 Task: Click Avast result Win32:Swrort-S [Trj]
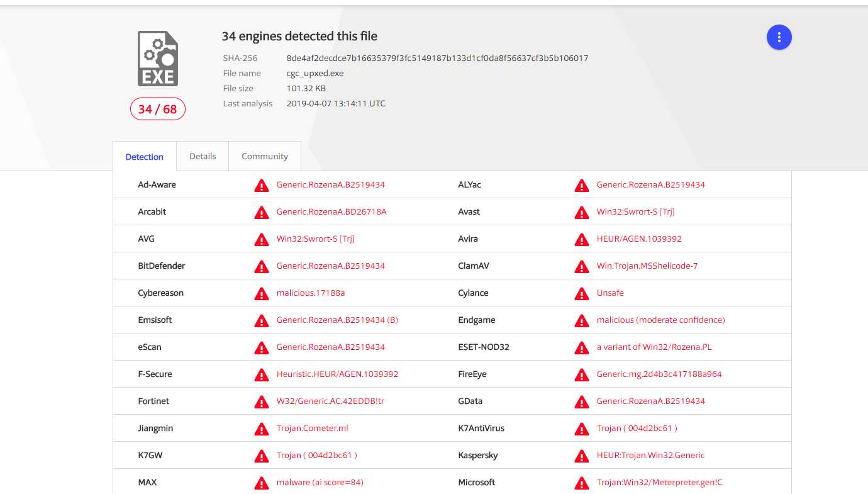636,211
